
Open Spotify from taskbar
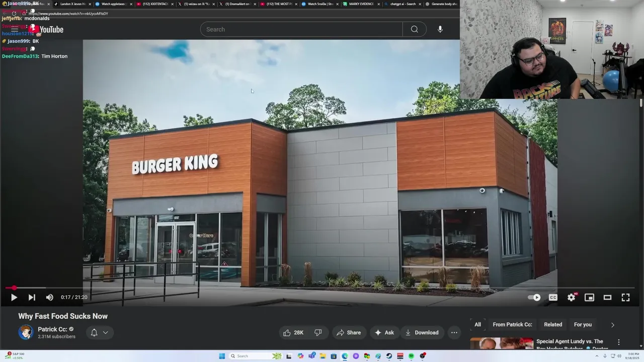[411, 356]
